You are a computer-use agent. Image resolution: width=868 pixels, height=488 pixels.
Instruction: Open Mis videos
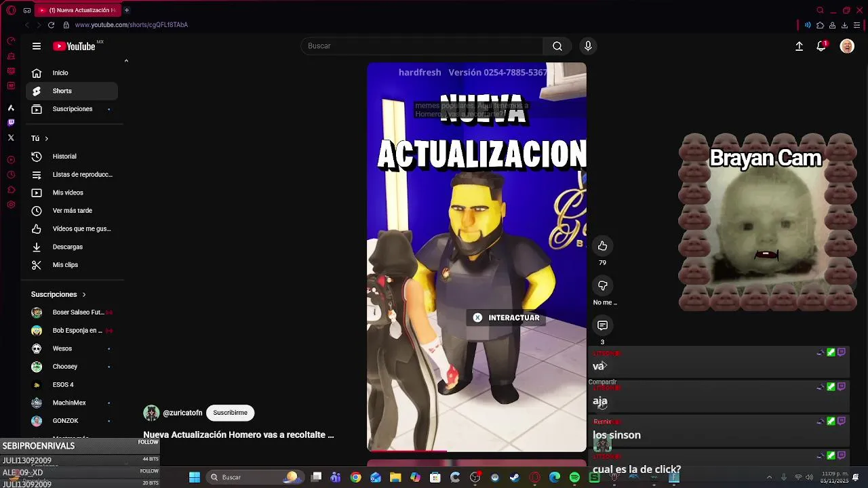click(72, 192)
